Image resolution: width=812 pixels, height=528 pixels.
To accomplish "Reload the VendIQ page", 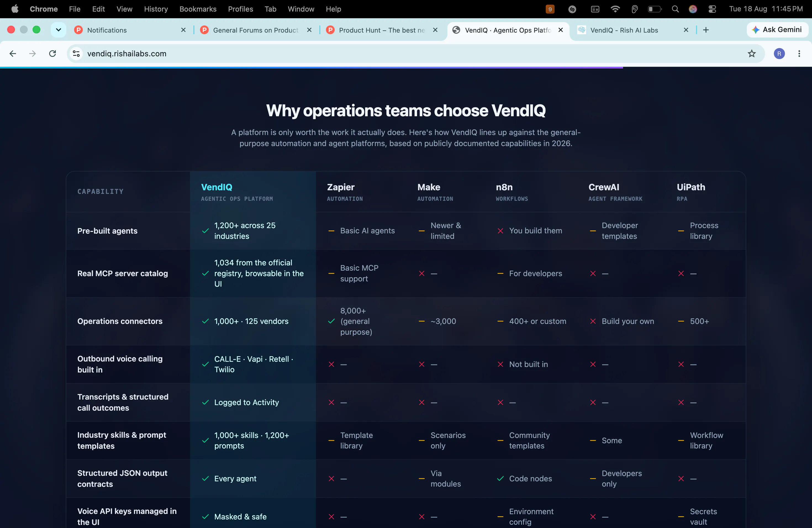I will (52, 54).
